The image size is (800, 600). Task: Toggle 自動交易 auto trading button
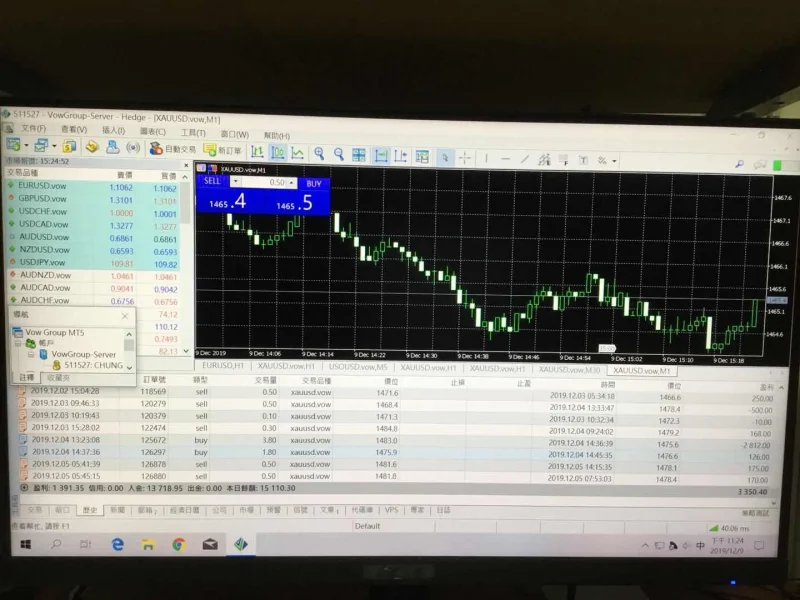click(x=172, y=149)
